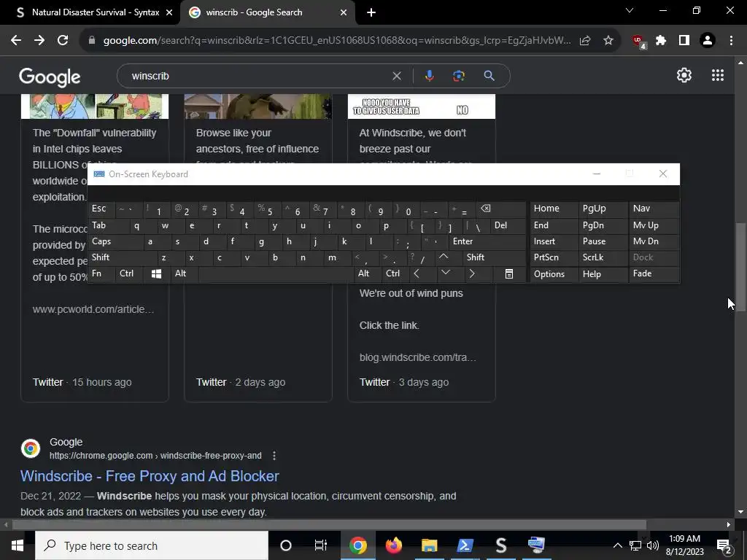Toggle Fade on the on-screen keyboard
The height and width of the screenshot is (560, 747).
tap(654, 274)
